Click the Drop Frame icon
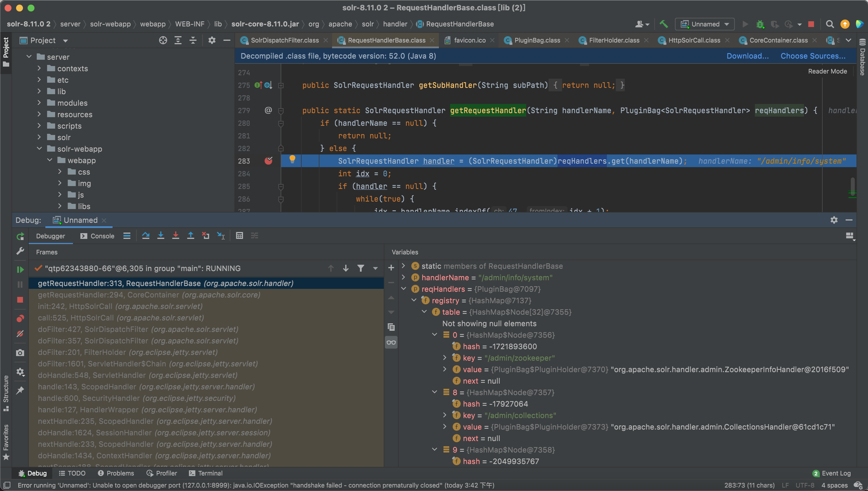The image size is (868, 491). click(205, 236)
